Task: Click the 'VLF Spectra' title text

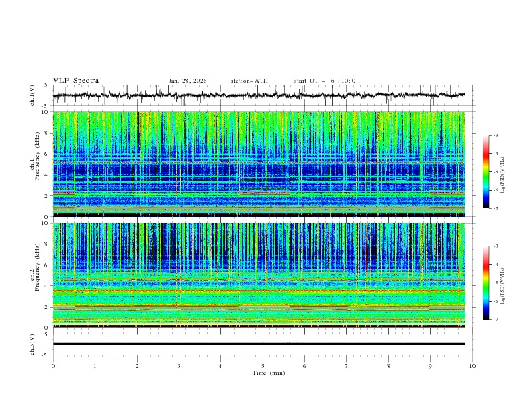Action: coord(76,81)
